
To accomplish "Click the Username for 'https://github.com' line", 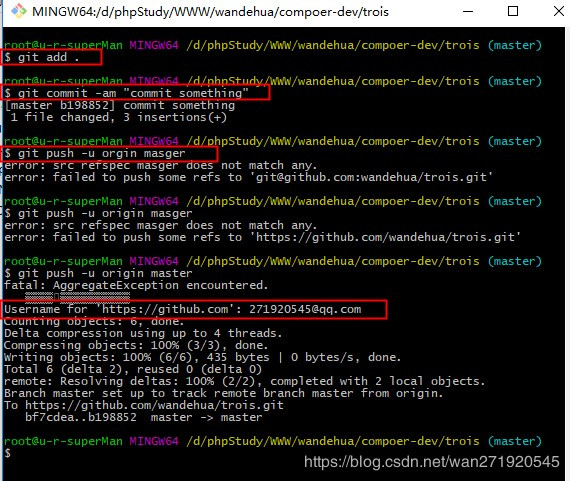I will (183, 309).
